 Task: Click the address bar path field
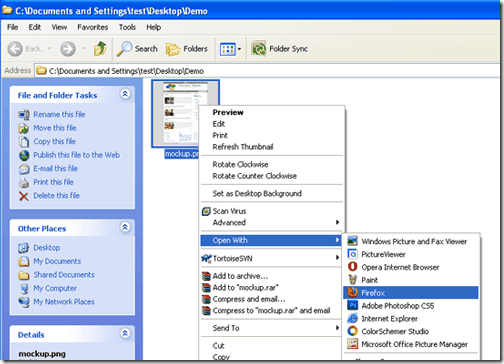tap(268, 71)
